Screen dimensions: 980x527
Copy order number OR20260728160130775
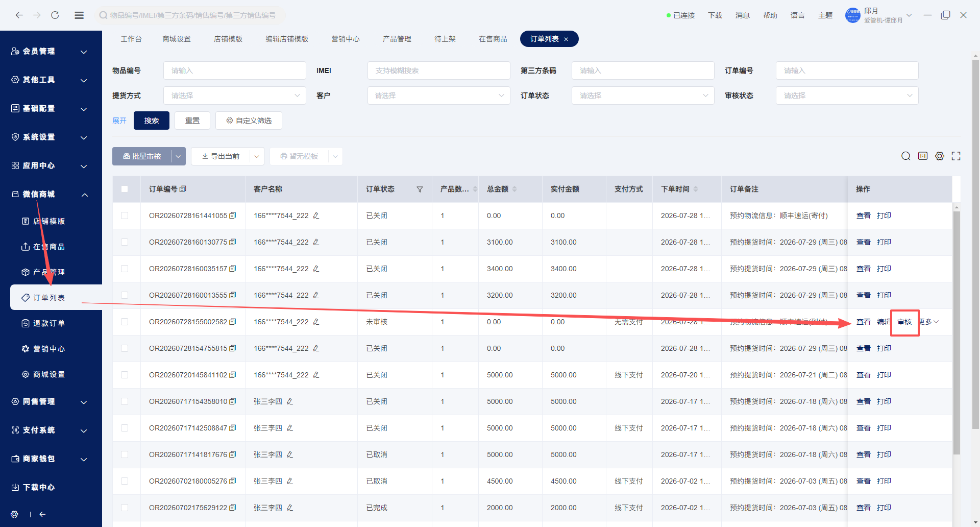pyautogui.click(x=233, y=242)
